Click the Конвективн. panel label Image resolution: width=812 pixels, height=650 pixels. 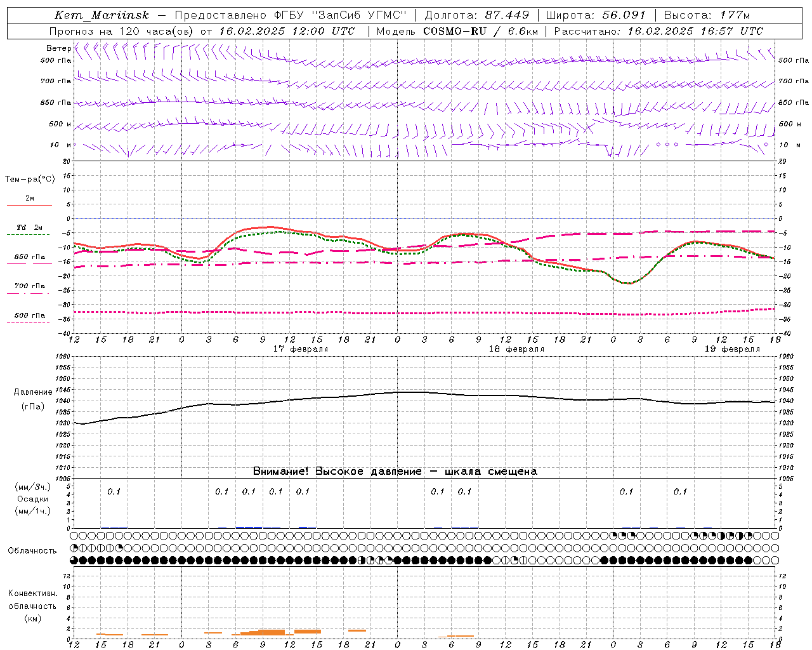coord(32,594)
